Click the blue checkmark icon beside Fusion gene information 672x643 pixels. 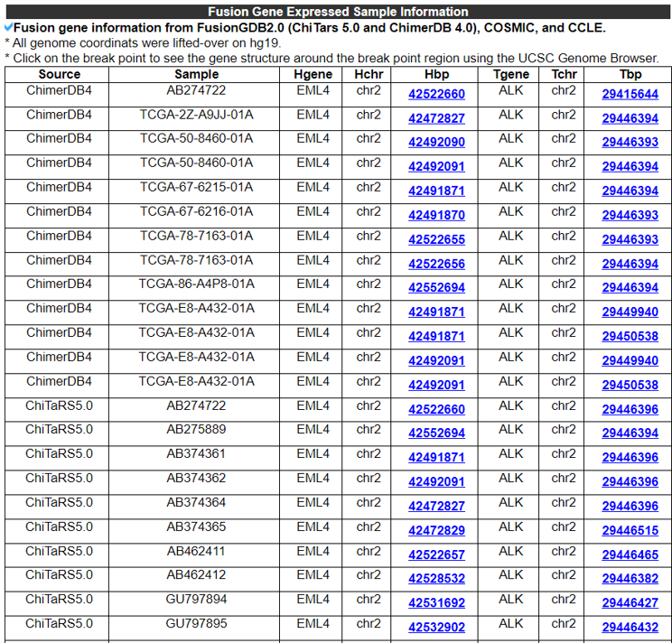8,28
